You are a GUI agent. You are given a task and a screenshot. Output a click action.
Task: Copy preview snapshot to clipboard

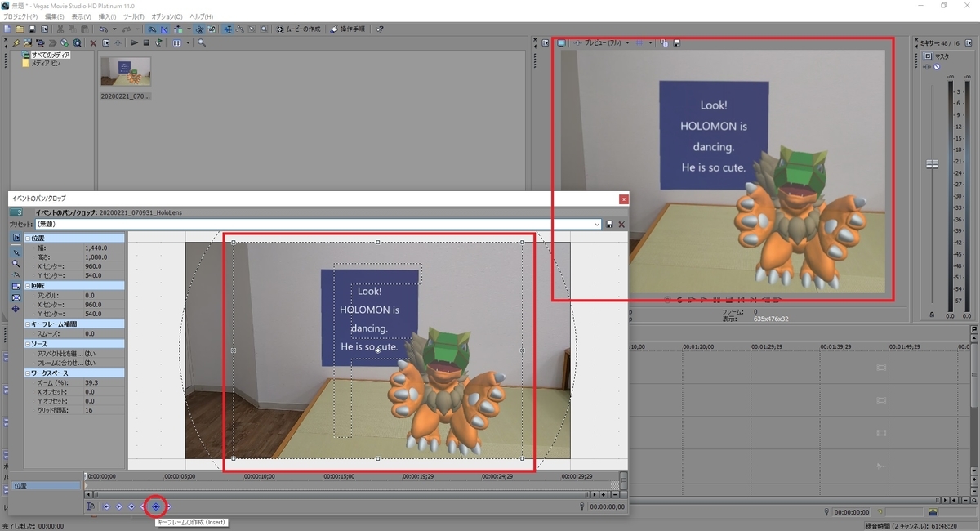(664, 42)
